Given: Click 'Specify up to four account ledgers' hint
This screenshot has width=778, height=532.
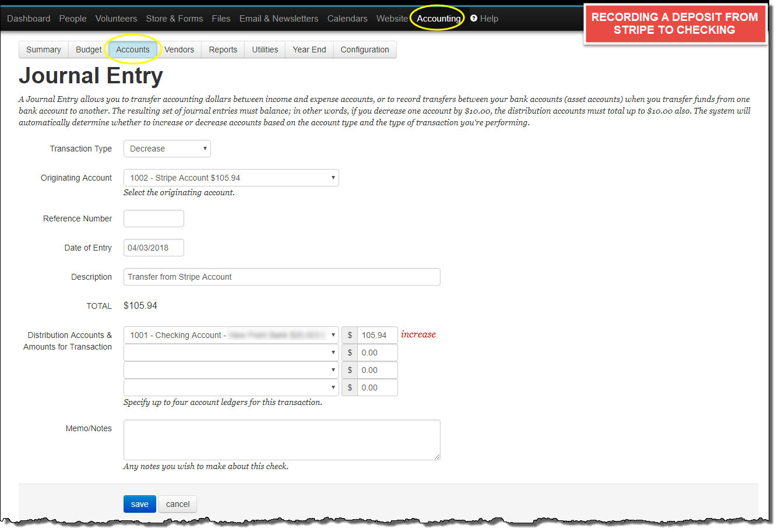Looking at the screenshot, I should tap(223, 402).
